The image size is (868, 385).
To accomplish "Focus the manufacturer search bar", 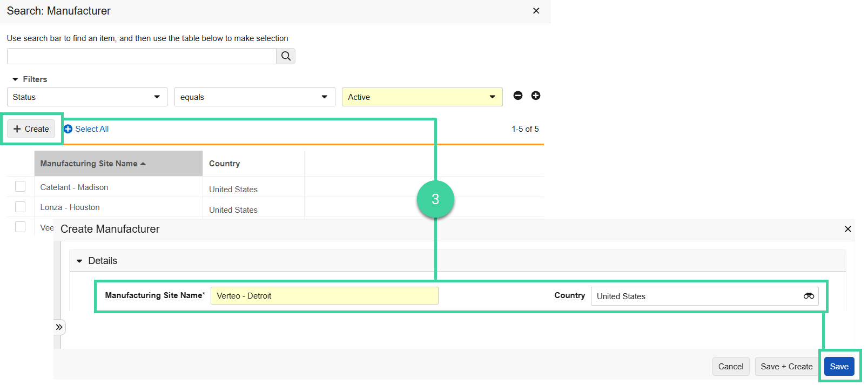I will pyautogui.click(x=142, y=56).
